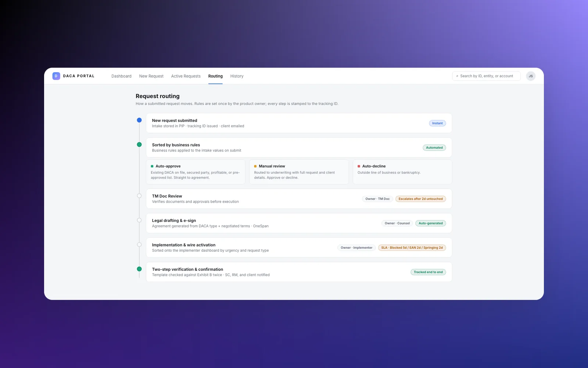Click the green Sorted by business rules marker
This screenshot has height=368, width=588.
[x=139, y=145]
